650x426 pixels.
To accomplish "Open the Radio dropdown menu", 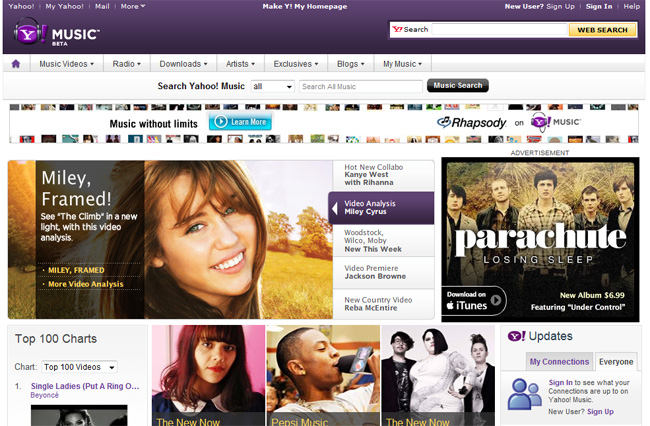I will click(x=126, y=64).
